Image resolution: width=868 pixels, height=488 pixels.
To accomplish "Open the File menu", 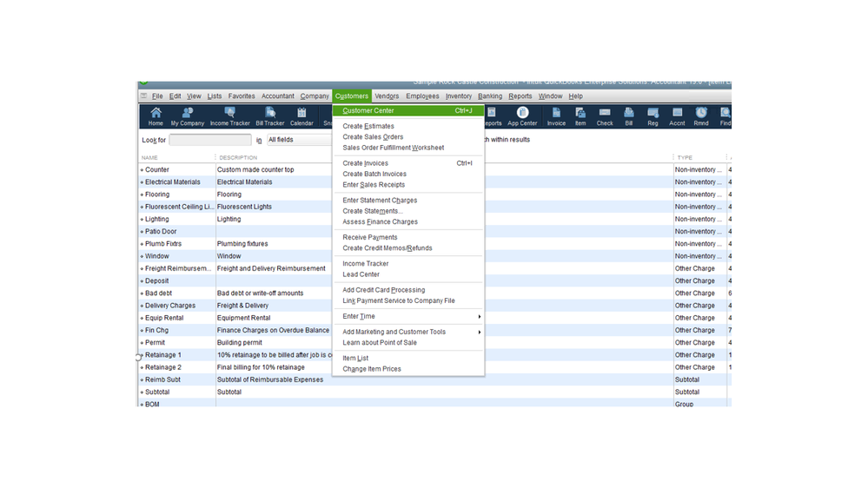I will point(157,96).
